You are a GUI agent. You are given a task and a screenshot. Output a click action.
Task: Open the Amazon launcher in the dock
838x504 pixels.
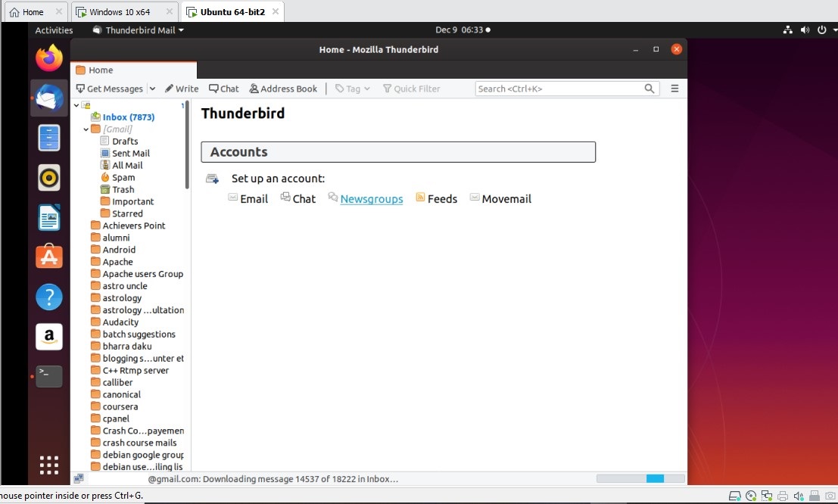[49, 337]
